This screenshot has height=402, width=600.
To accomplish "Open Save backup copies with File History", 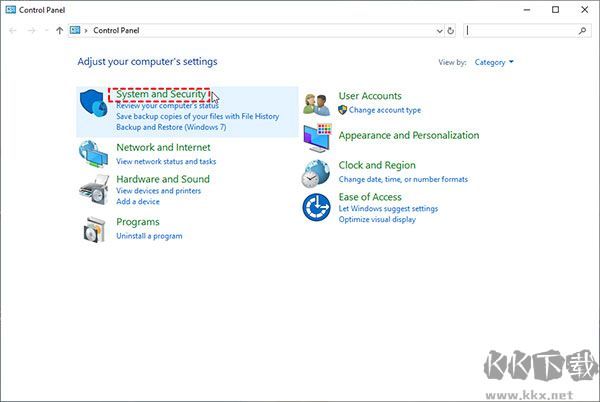I will tap(197, 116).
